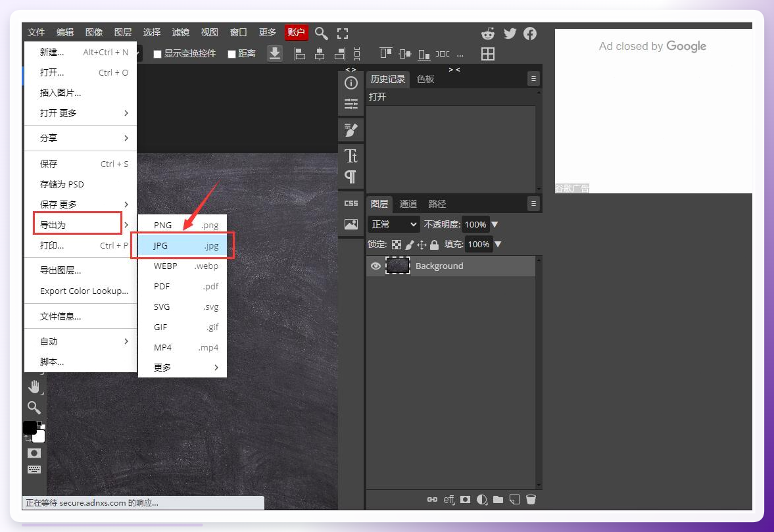The height and width of the screenshot is (532, 774).
Task: Enable the 距离 checkbox
Action: click(x=231, y=54)
